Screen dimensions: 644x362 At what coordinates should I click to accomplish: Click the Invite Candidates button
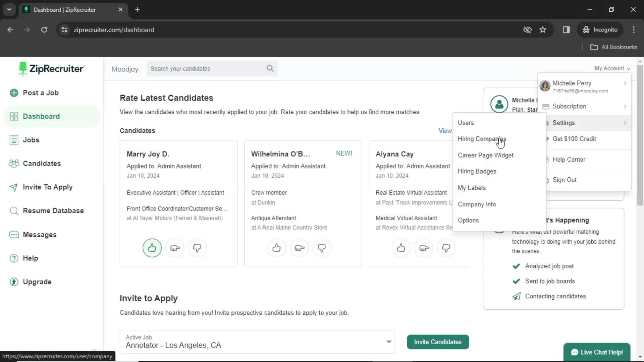438,342
